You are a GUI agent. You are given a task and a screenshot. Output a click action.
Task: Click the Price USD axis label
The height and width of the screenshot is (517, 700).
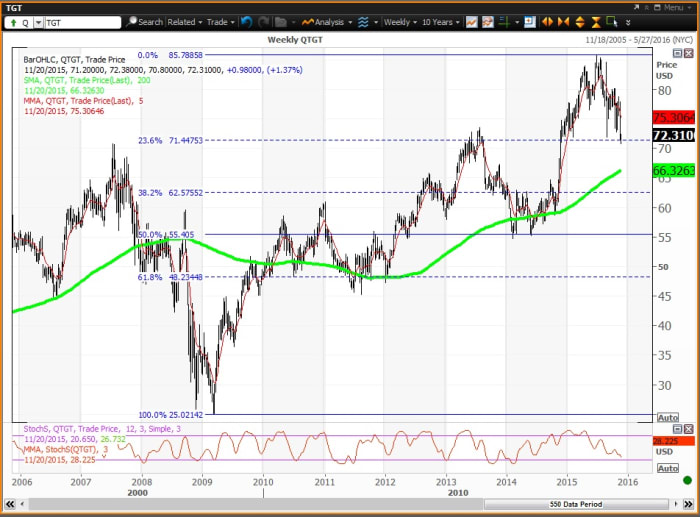tap(667, 70)
